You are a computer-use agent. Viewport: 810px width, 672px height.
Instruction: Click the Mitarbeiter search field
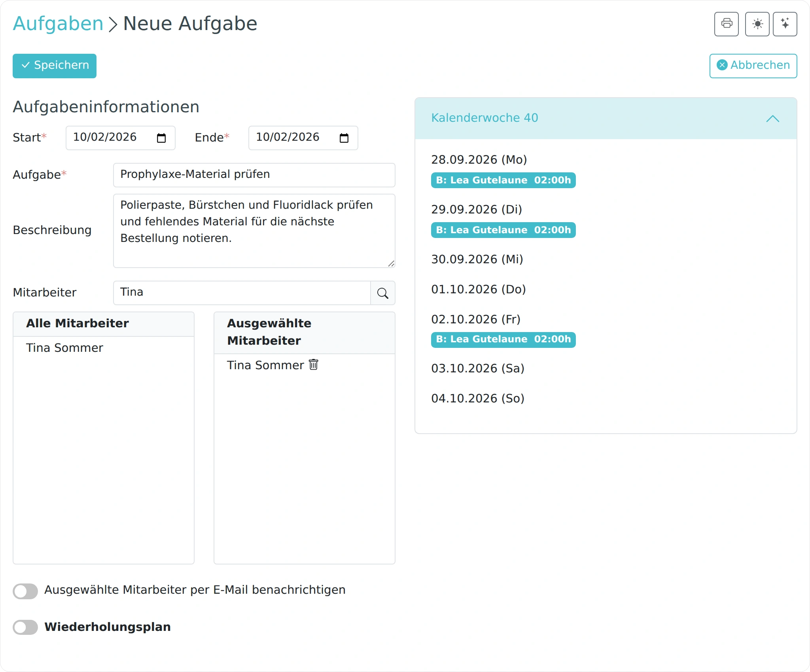pyautogui.click(x=242, y=293)
